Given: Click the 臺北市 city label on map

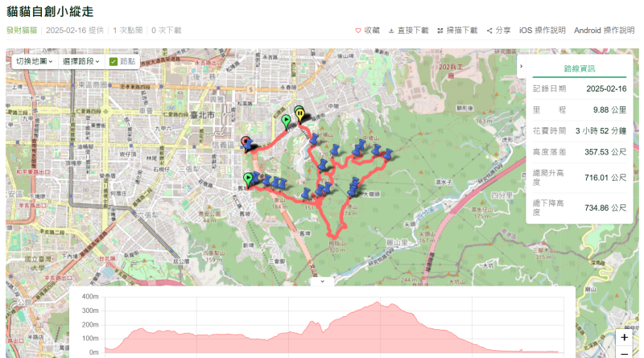Looking at the screenshot, I should point(202,115).
